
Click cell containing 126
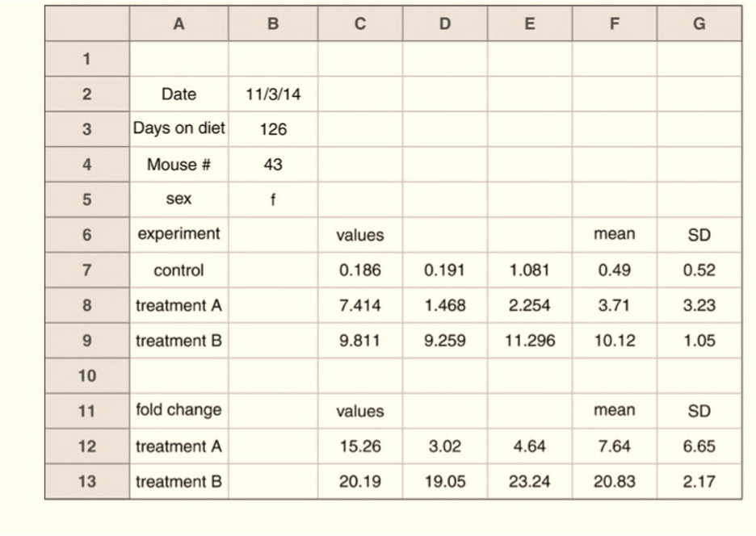pyautogui.click(x=273, y=129)
